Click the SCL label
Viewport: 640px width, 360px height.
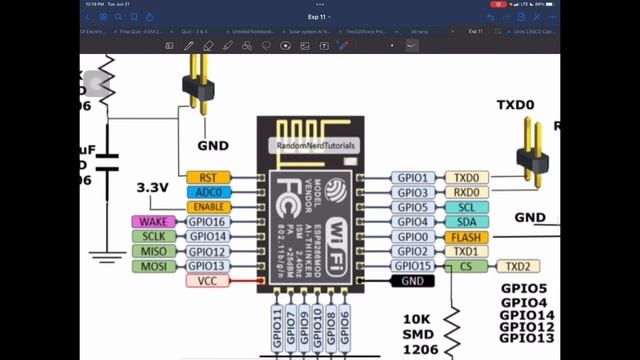click(467, 207)
